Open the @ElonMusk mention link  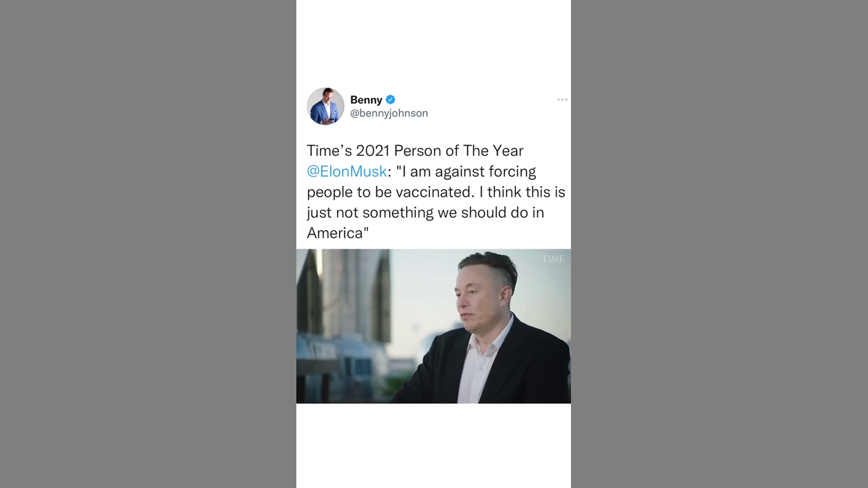coord(347,171)
